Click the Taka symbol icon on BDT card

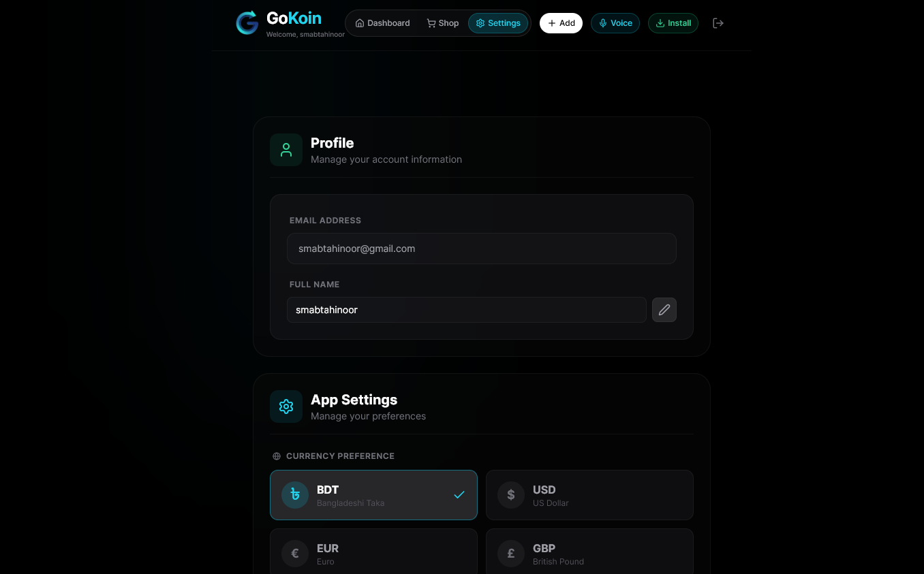294,495
